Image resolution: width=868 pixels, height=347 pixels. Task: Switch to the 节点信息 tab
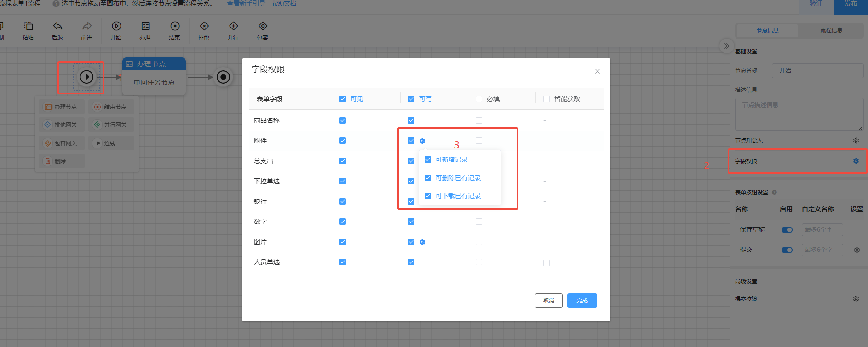(x=768, y=30)
